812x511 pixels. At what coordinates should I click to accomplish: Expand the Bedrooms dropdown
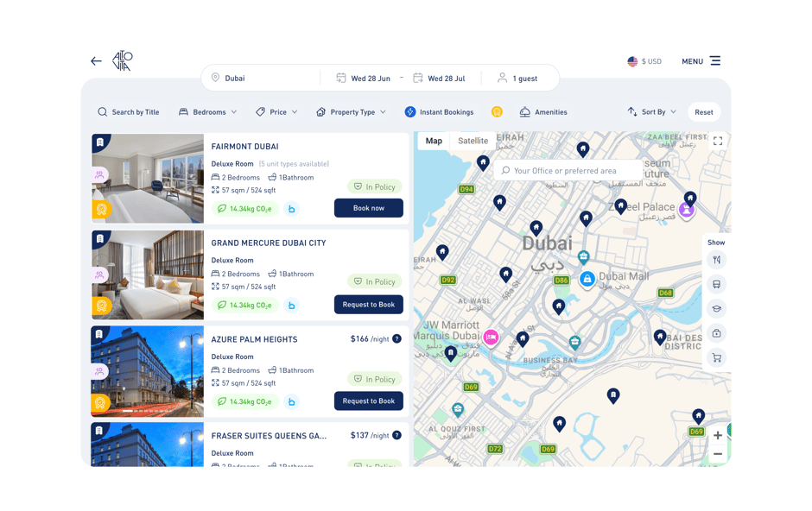(x=207, y=111)
